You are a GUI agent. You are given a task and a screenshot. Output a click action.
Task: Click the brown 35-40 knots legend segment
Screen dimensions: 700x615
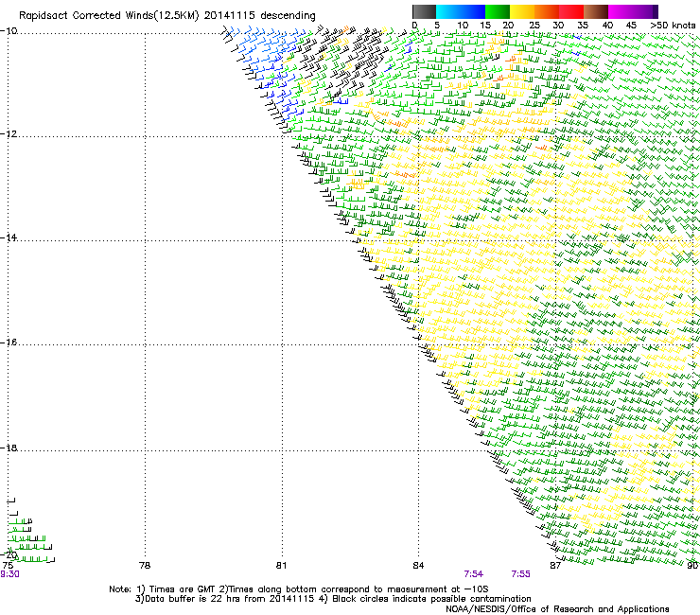coord(596,11)
